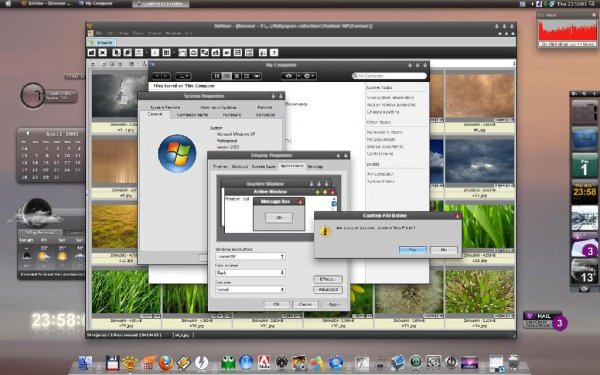The height and width of the screenshot is (375, 600).
Task: Click the Effects button
Action: pyautogui.click(x=328, y=279)
